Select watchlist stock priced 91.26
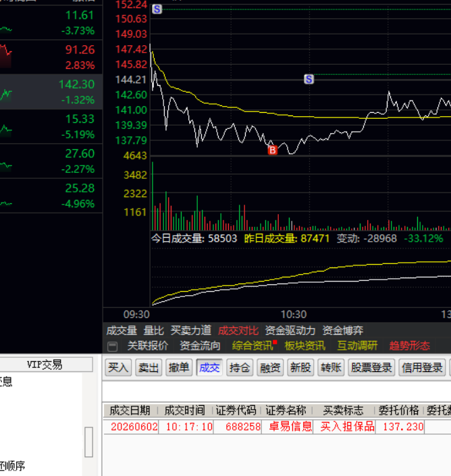This screenshot has width=451, height=476. (x=51, y=57)
